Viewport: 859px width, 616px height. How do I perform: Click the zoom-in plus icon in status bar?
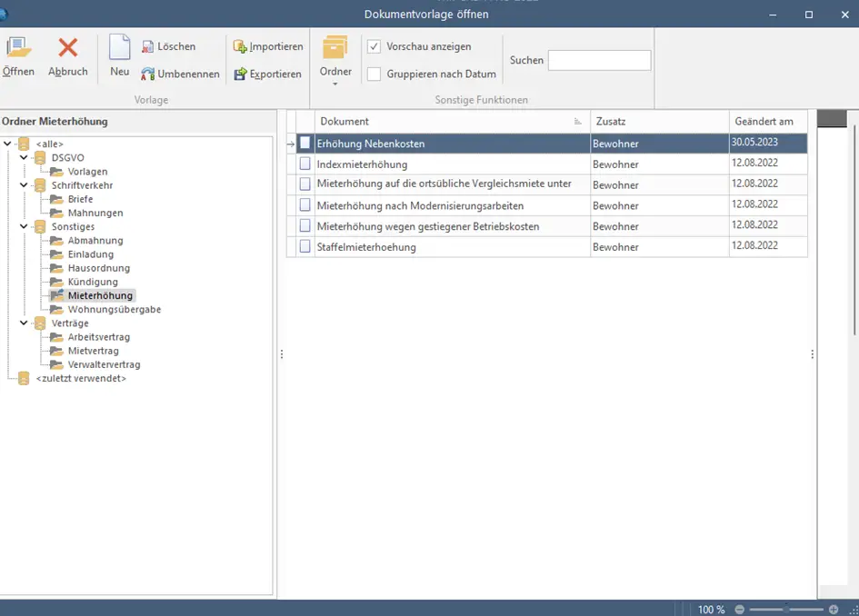click(834, 610)
